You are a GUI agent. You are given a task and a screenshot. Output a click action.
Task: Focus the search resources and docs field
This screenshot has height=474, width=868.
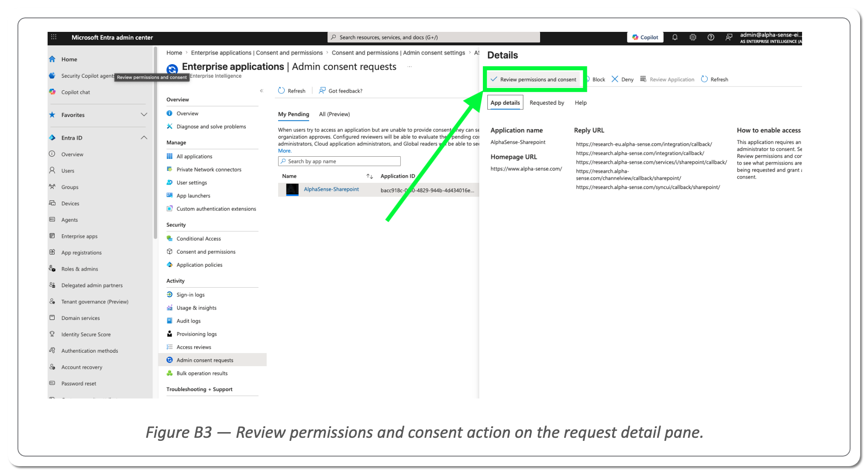[x=434, y=37]
